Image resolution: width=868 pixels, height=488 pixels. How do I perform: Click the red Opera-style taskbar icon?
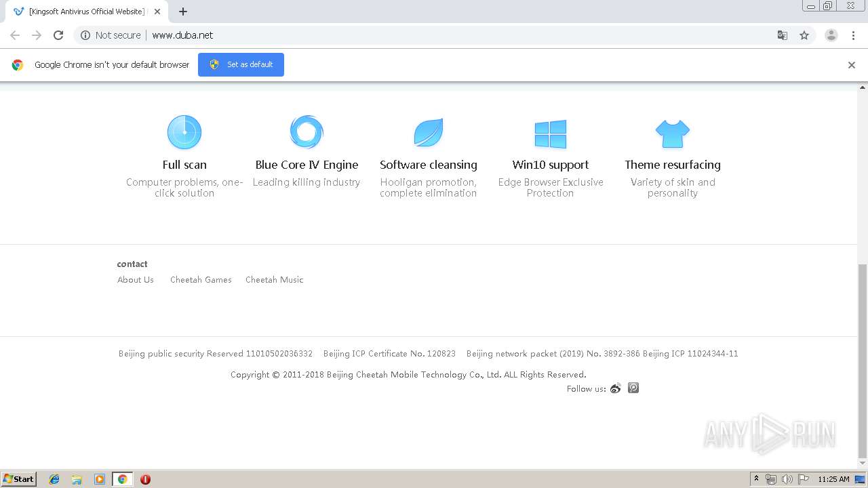pos(145,479)
